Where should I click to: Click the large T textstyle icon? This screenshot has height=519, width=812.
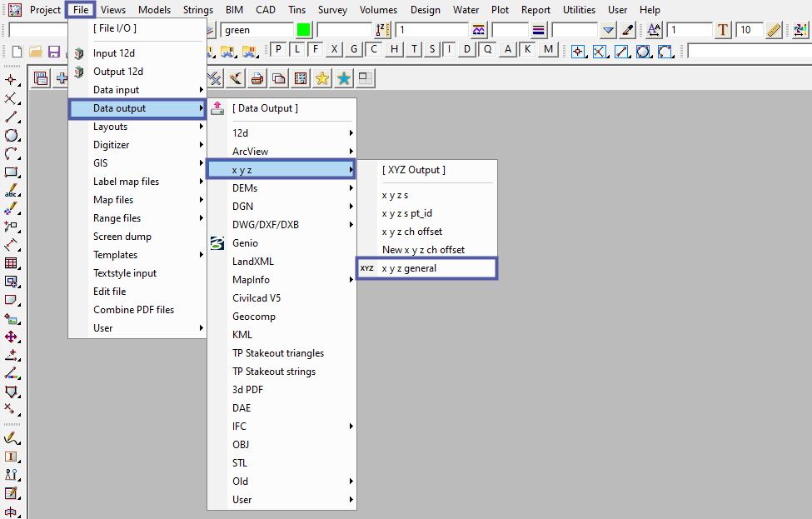[723, 30]
